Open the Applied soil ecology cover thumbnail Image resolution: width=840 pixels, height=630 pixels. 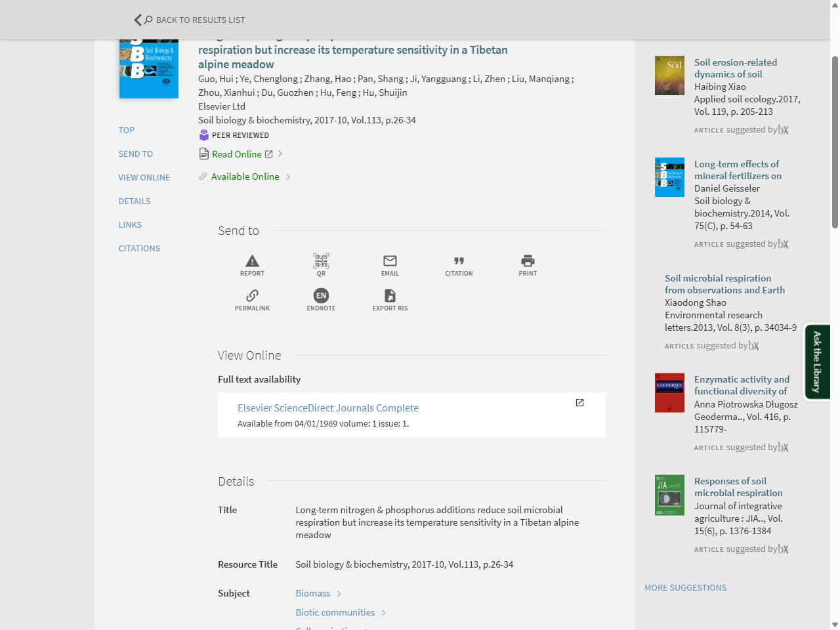click(669, 75)
